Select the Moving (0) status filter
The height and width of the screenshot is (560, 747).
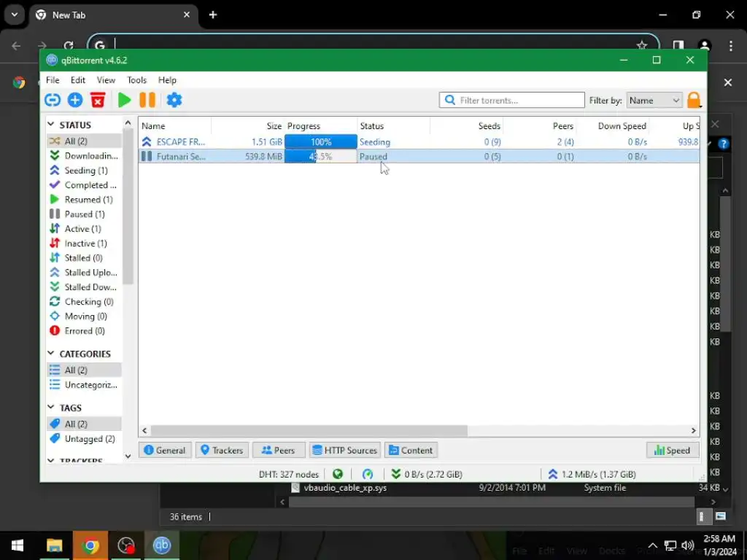click(x=85, y=316)
